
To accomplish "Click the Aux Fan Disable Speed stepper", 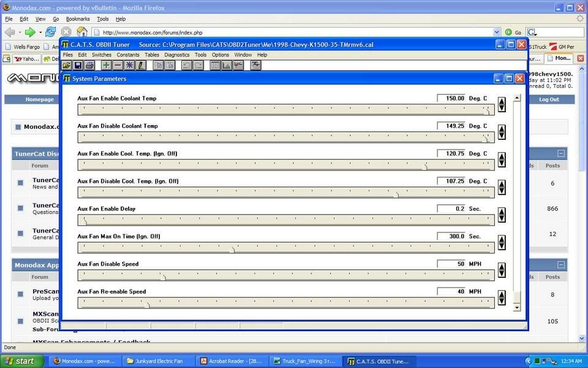I will tap(502, 270).
